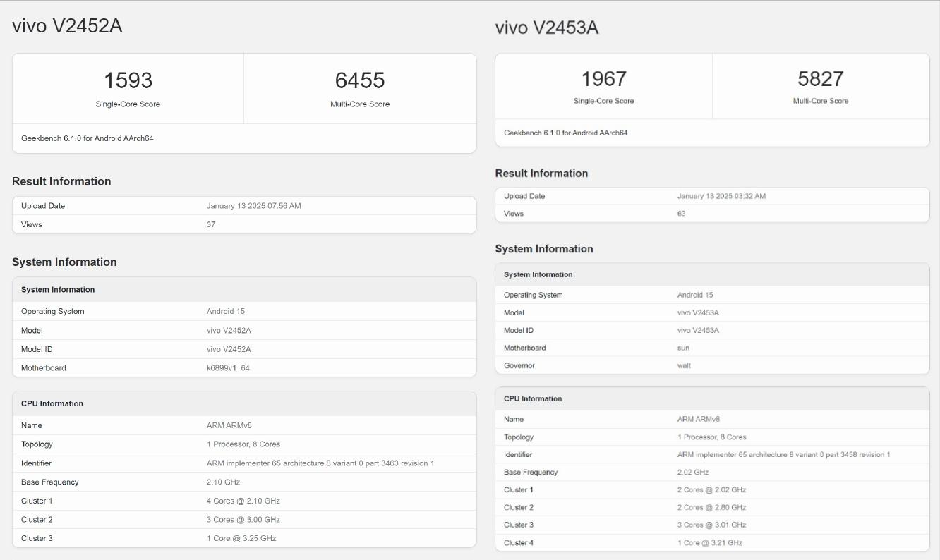Click cluster value 1 Core @ 3.25 GHz

(241, 538)
